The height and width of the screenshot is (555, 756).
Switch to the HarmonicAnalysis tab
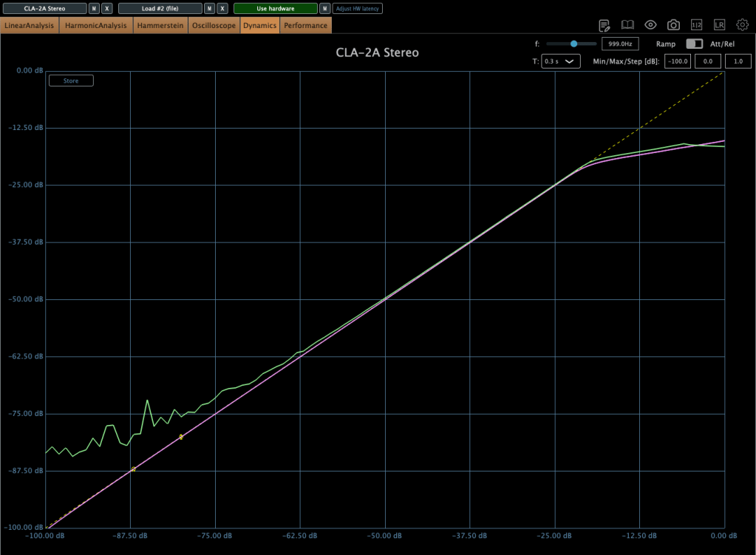point(95,26)
